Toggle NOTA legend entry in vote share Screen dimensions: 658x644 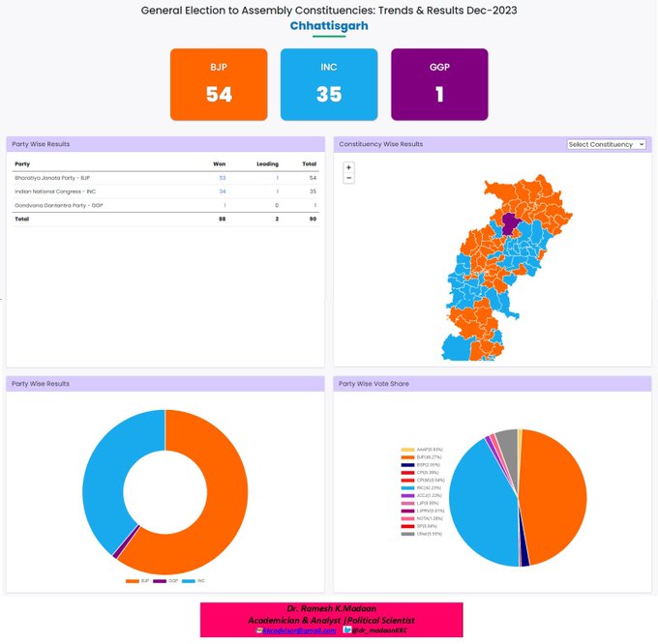point(414,518)
